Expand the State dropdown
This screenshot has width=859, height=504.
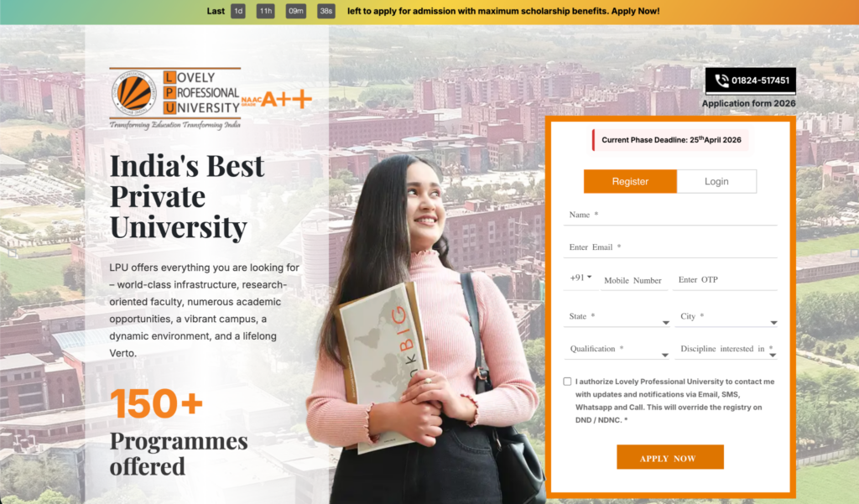pos(617,317)
